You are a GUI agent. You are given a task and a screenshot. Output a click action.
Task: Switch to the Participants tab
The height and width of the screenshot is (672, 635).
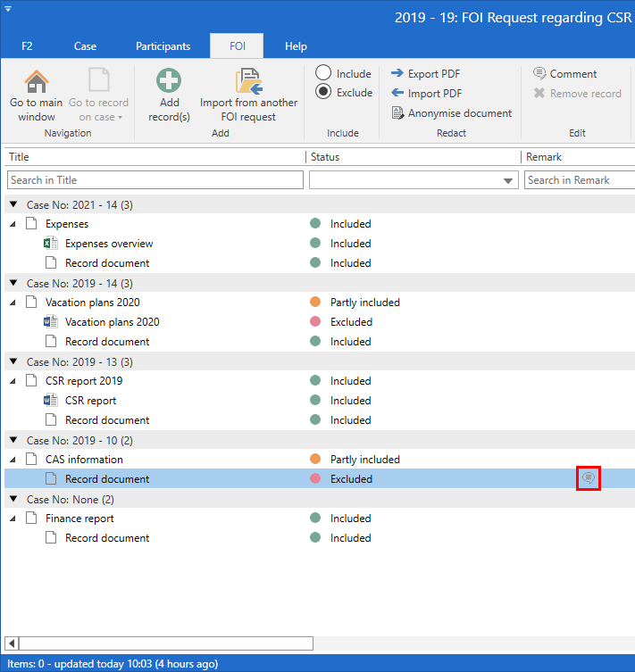click(163, 46)
